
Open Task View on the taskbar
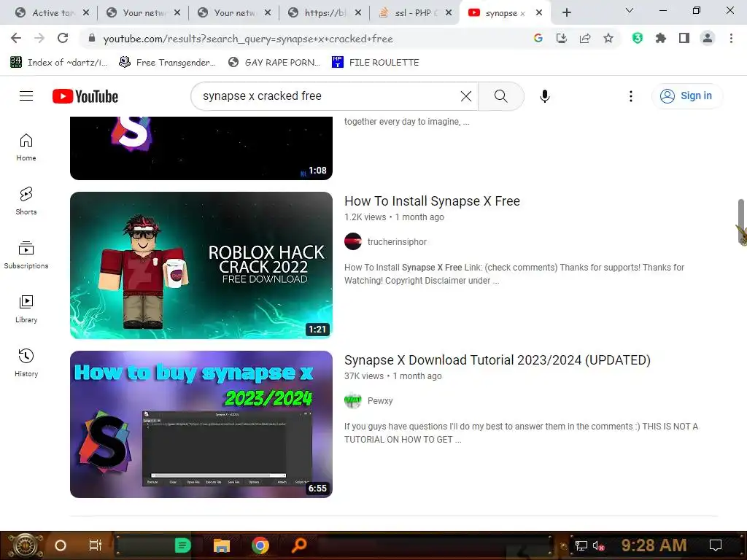tap(96, 545)
